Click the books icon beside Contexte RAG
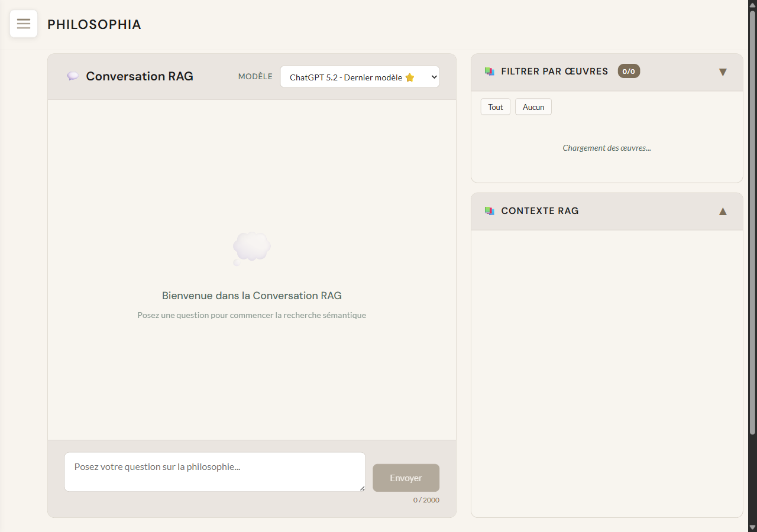 point(489,211)
